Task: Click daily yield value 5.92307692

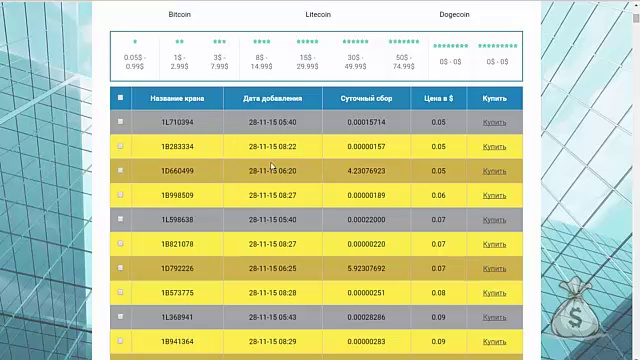Action: [366, 269]
